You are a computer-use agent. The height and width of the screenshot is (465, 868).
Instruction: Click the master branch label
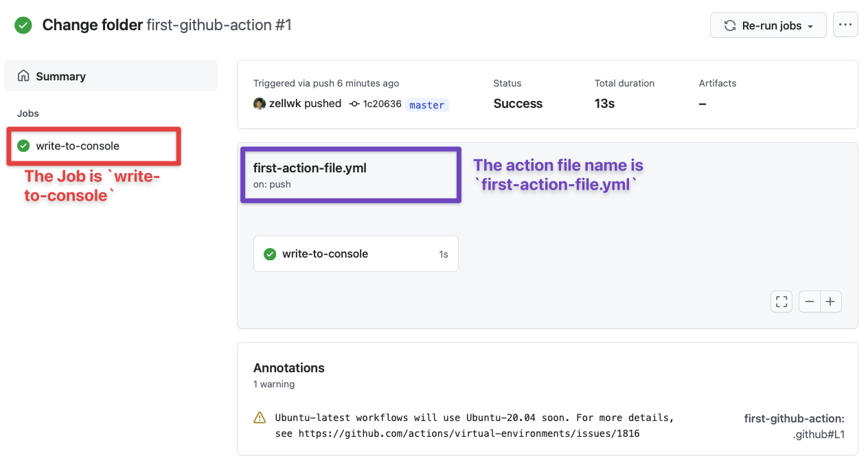point(426,104)
